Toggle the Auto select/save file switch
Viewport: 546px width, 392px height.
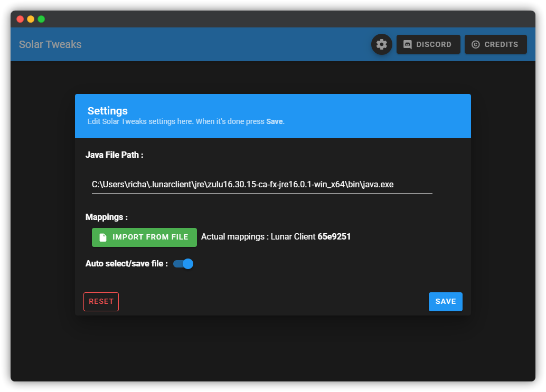click(183, 264)
